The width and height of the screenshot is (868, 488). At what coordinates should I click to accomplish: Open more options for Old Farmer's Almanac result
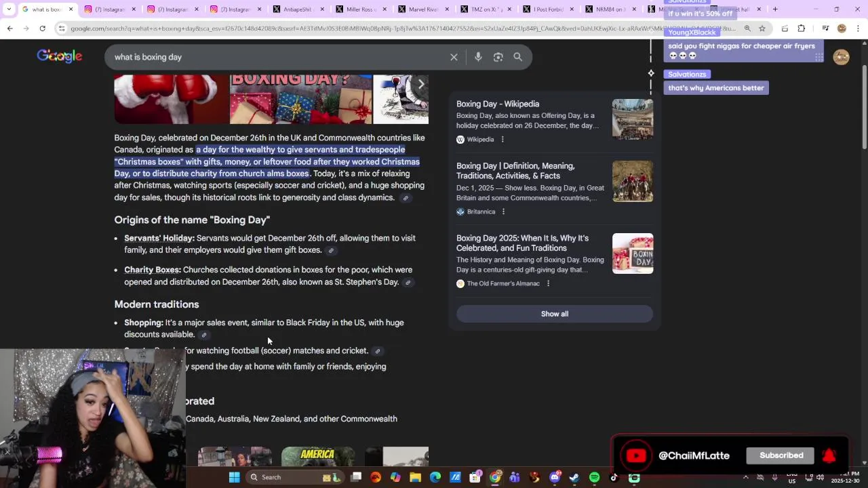pos(548,284)
